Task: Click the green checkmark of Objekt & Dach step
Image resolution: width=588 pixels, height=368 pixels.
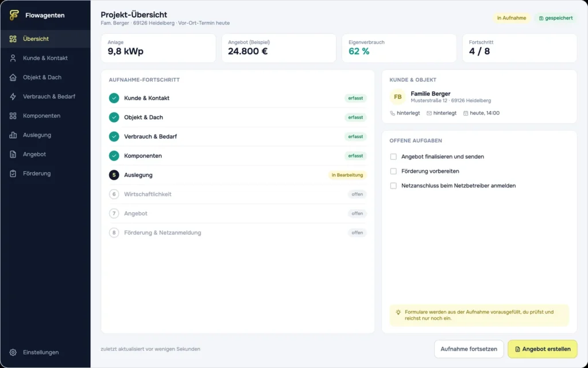Action: [114, 117]
